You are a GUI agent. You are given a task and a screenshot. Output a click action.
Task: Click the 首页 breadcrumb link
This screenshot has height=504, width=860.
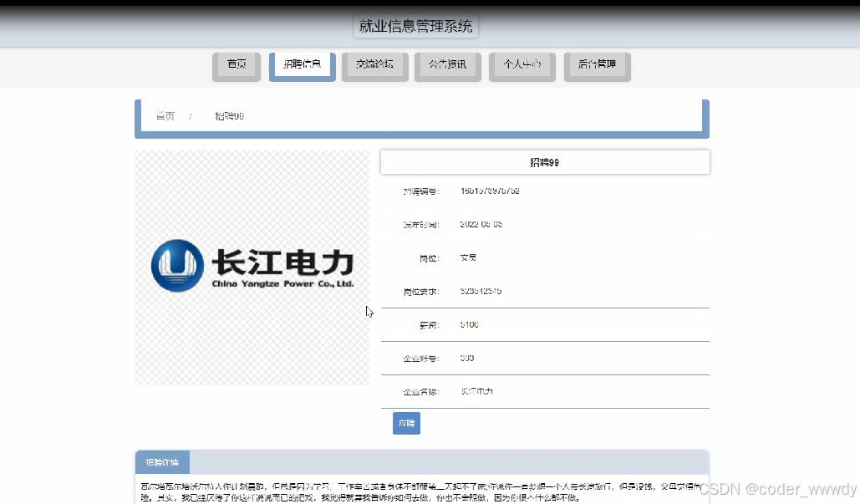[x=165, y=115]
